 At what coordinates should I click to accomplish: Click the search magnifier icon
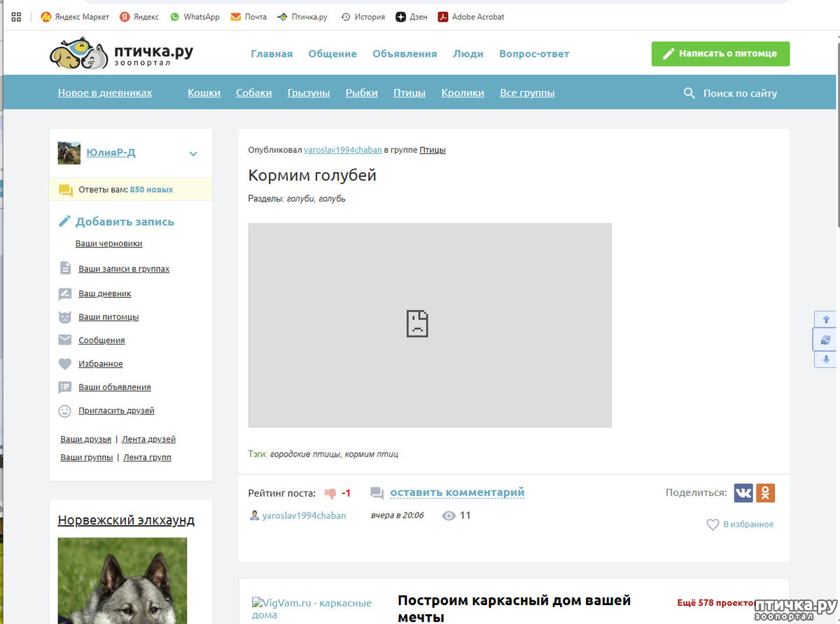click(689, 93)
